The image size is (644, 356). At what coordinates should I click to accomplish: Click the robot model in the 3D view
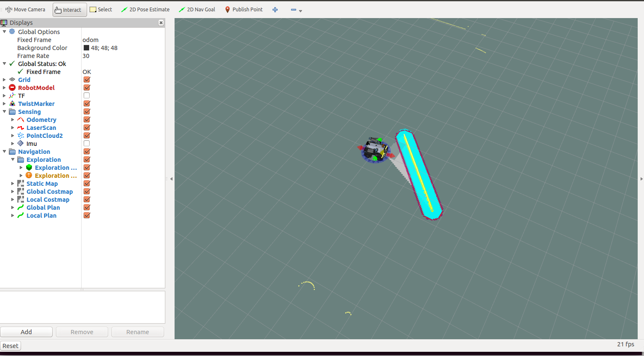376,150
